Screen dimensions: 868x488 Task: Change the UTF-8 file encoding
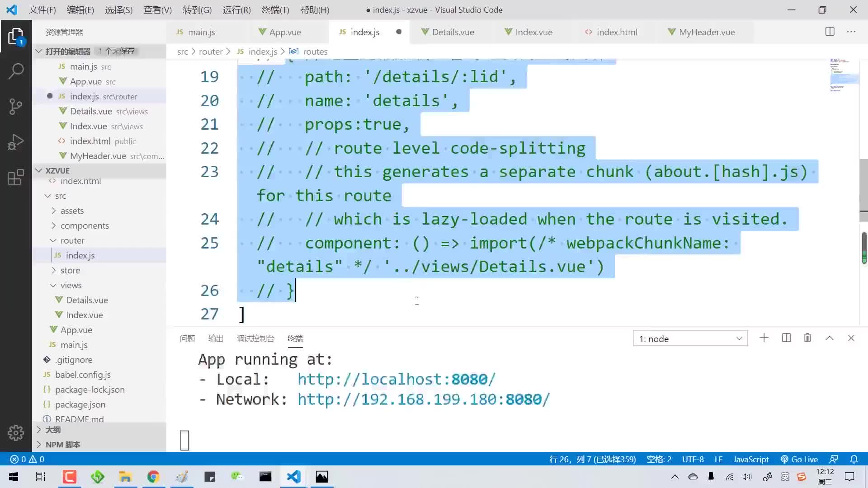tap(693, 459)
